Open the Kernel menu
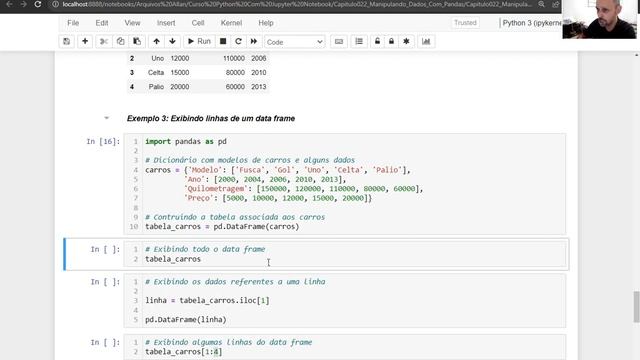This screenshot has width=640, height=360. tap(231, 23)
